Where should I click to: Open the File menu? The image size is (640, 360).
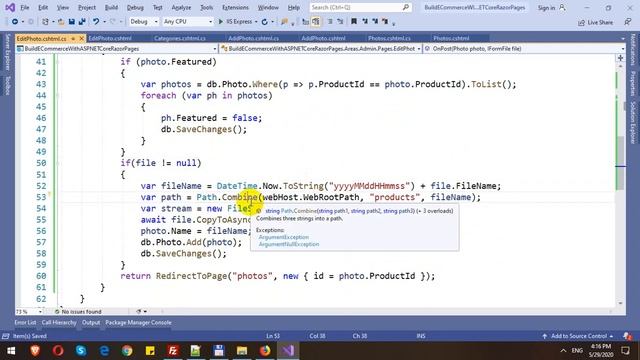(x=25, y=8)
